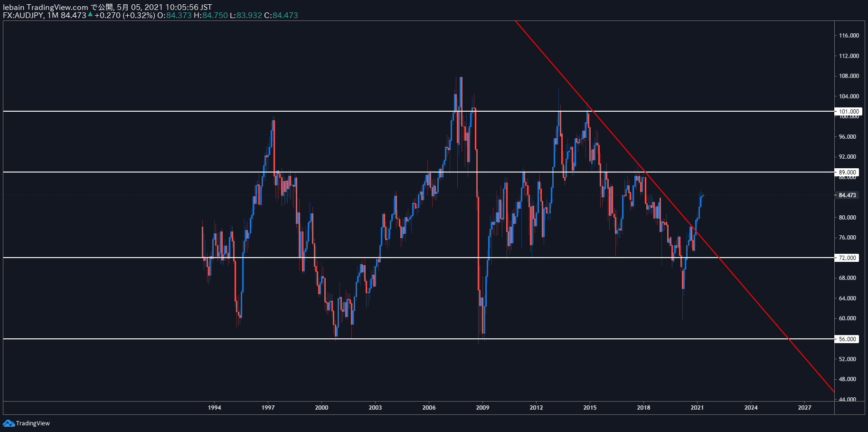868x432 pixels.
Task: Click the 60.000 price axis value
Action: click(848, 318)
